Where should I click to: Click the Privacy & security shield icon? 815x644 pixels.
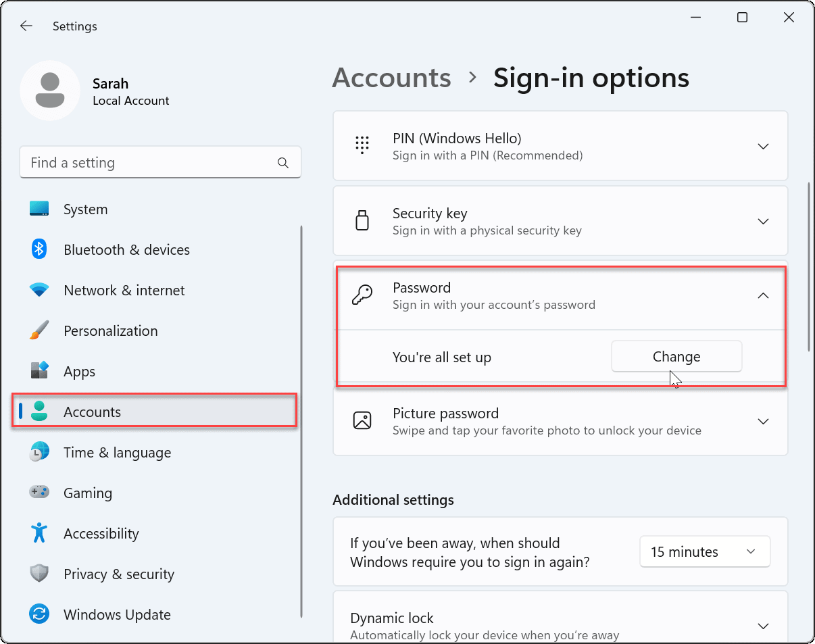coord(39,574)
